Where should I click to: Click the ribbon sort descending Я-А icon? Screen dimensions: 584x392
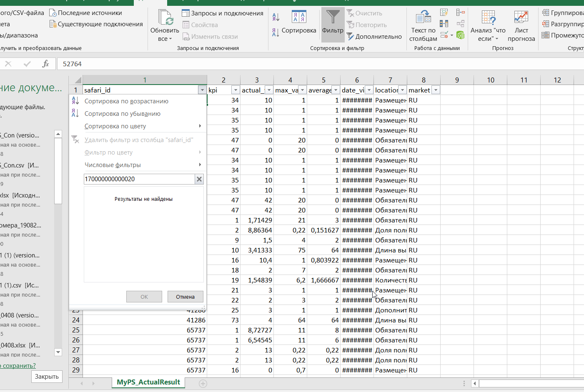point(276,32)
